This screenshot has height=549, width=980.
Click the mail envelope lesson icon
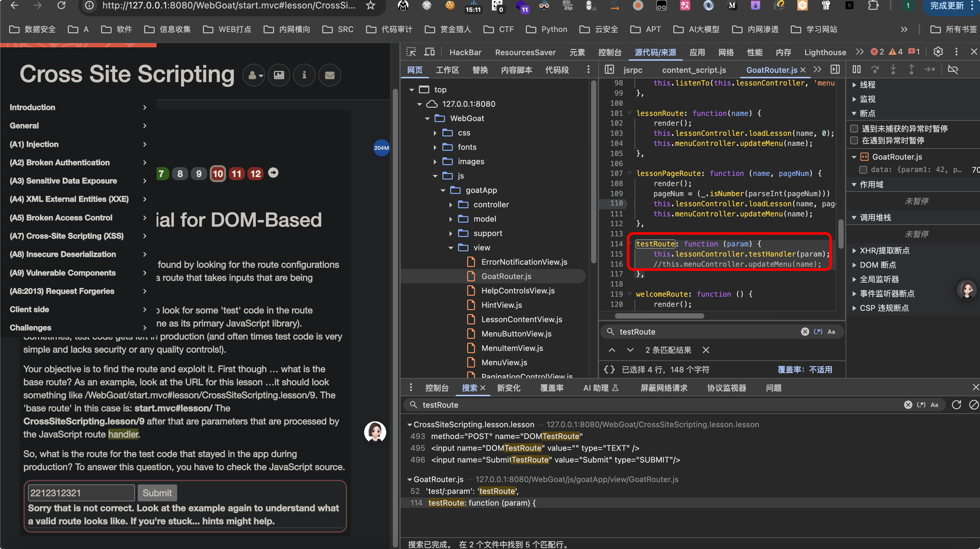coord(329,75)
